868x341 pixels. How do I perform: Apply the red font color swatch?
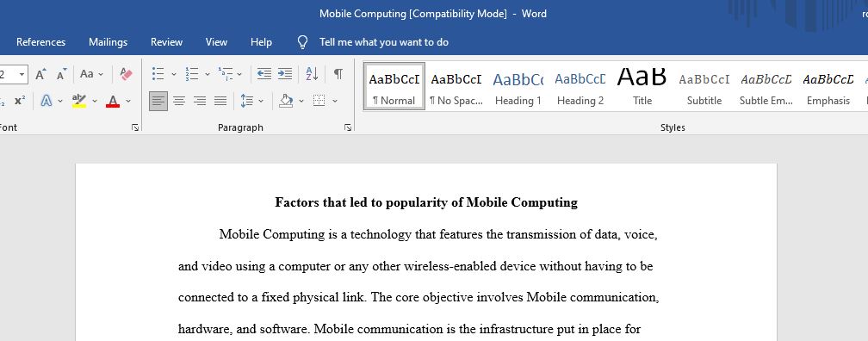[x=113, y=101]
